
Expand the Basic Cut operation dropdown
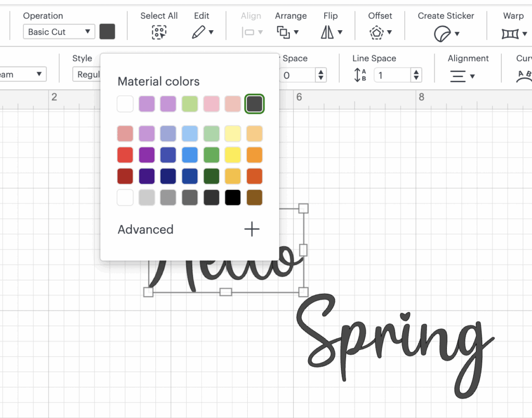(x=59, y=32)
